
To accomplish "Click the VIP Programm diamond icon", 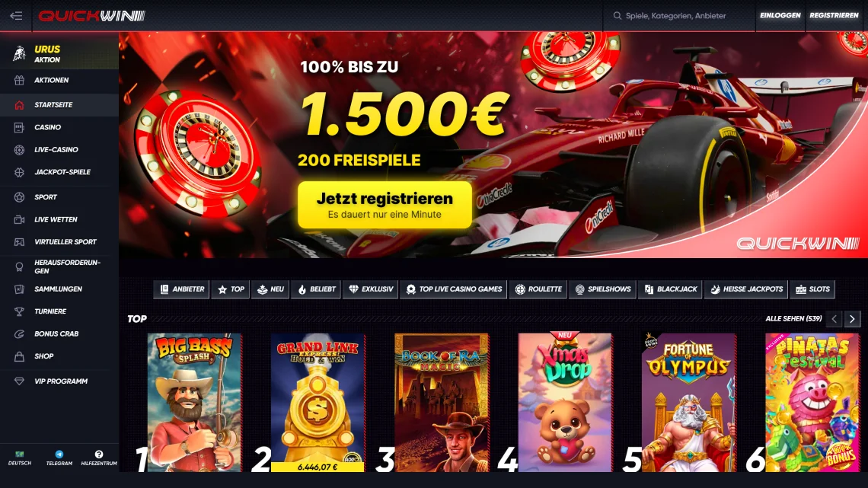I will tap(19, 381).
